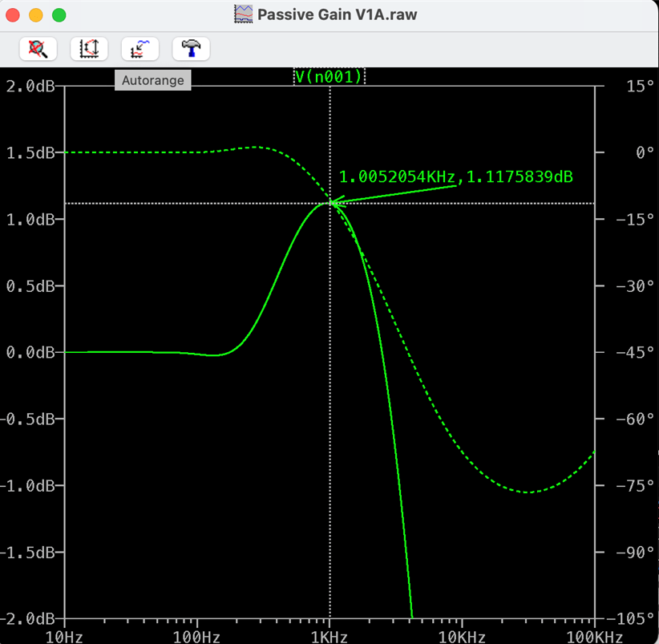The image size is (659, 644).
Task: Close the waveform window with red button
Action: point(13,15)
